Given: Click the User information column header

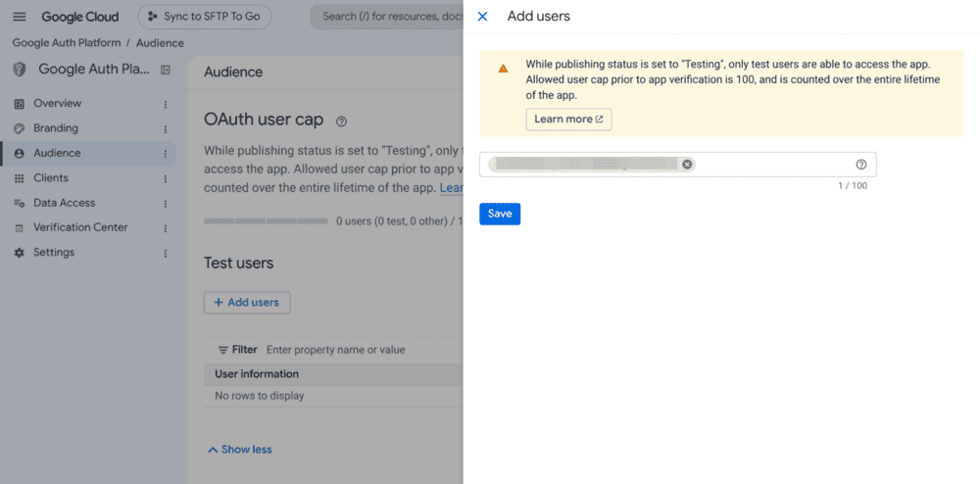Looking at the screenshot, I should pyautogui.click(x=257, y=374).
